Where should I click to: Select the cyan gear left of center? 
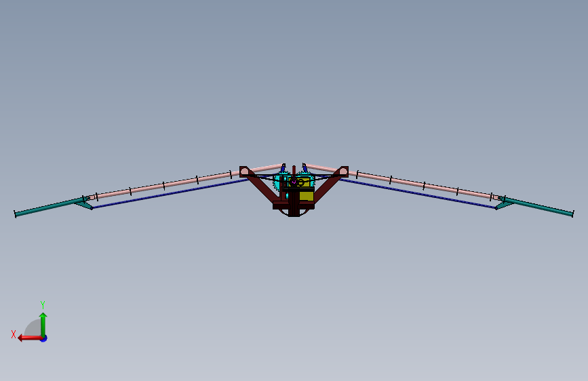tap(277, 181)
